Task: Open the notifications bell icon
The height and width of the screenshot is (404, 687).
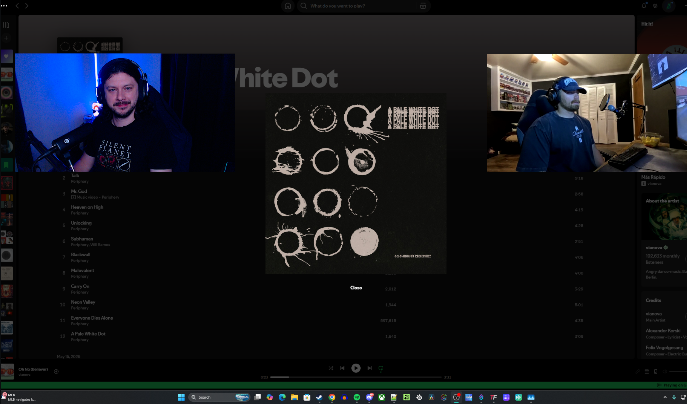Action: pos(644,6)
